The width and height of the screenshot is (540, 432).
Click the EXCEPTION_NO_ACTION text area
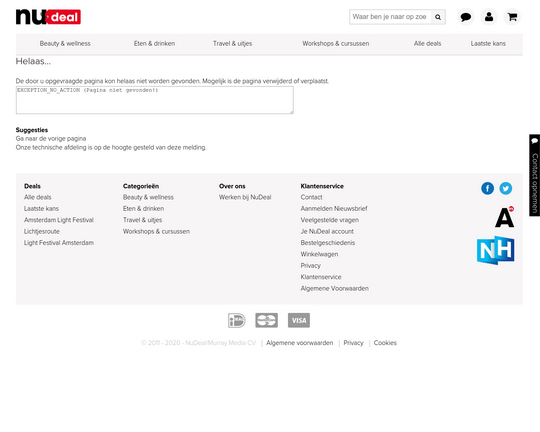click(x=155, y=100)
